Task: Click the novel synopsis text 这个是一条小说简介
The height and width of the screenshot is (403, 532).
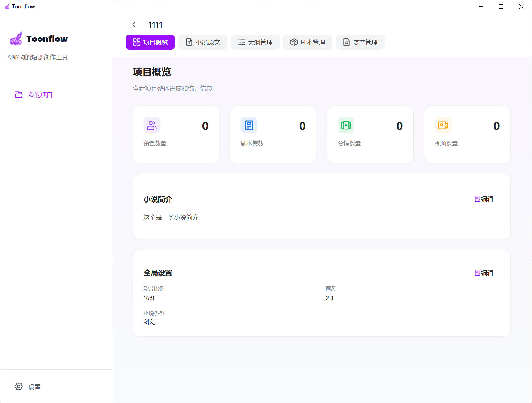Action: [x=171, y=217]
